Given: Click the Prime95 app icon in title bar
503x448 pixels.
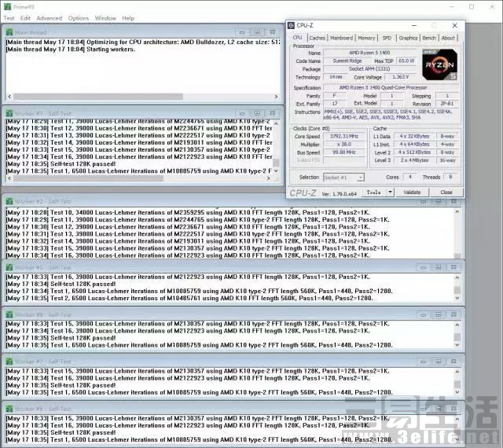Looking at the screenshot, I should coord(7,6).
